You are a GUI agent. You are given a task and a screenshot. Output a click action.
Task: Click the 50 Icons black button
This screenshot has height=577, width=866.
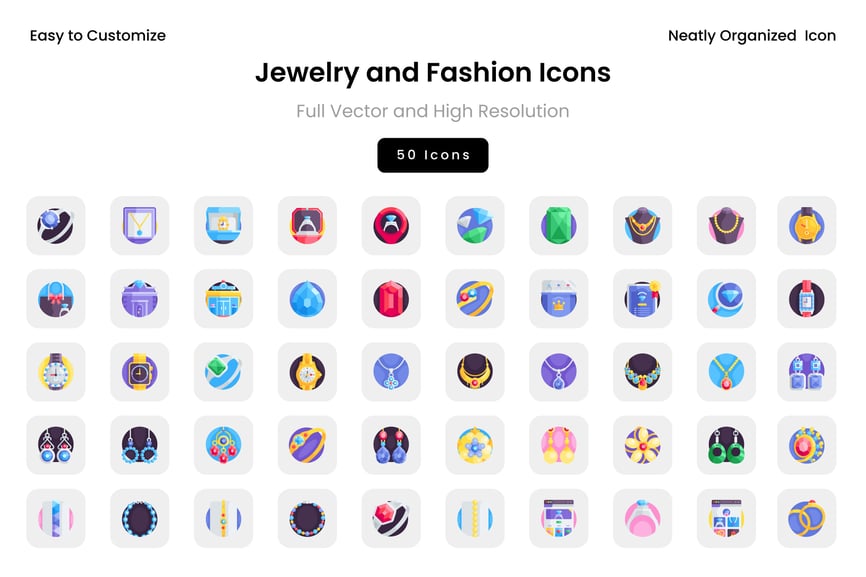(432, 155)
